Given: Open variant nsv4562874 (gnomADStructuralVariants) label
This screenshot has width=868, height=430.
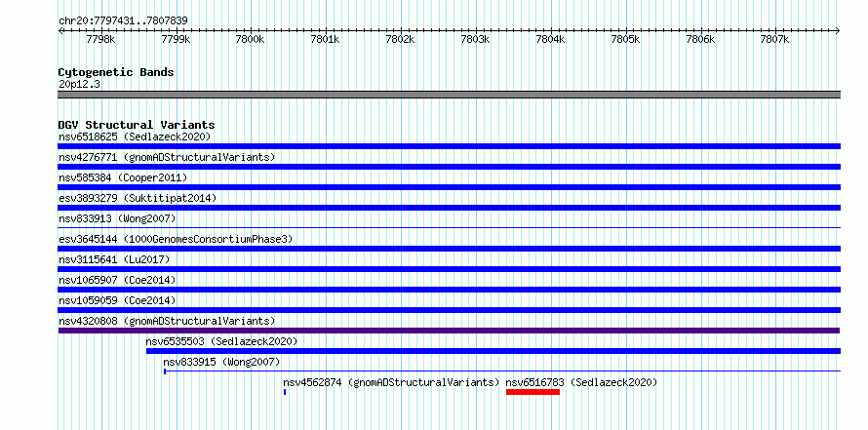Looking at the screenshot, I should pyautogui.click(x=391, y=382).
